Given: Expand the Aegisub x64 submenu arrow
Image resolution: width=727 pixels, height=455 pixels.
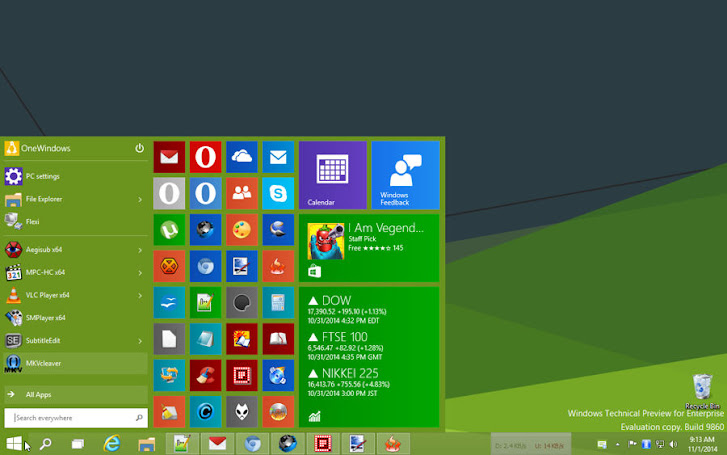Looking at the screenshot, I should [x=140, y=250].
